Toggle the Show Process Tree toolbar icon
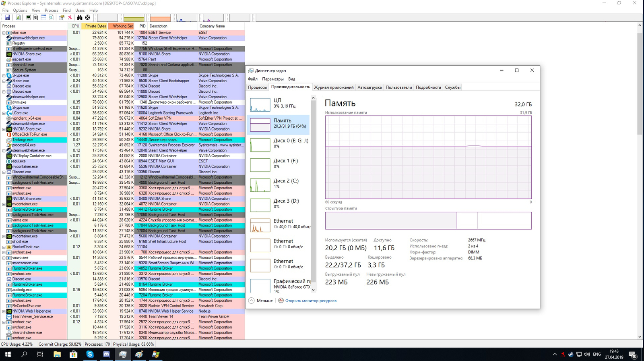Image resolution: width=644 pixels, height=361 pixels. (x=36, y=17)
